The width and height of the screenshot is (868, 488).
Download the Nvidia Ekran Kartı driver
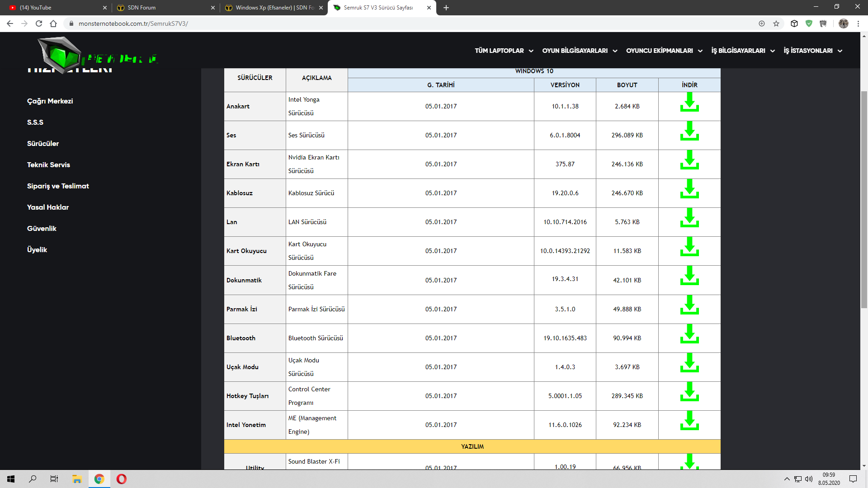(689, 160)
